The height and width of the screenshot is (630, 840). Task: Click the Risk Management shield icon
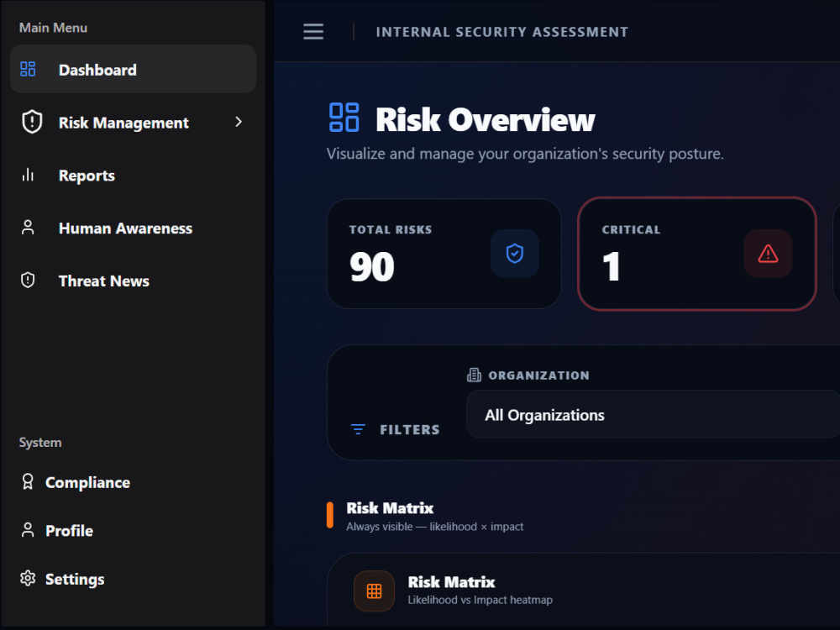(32, 122)
